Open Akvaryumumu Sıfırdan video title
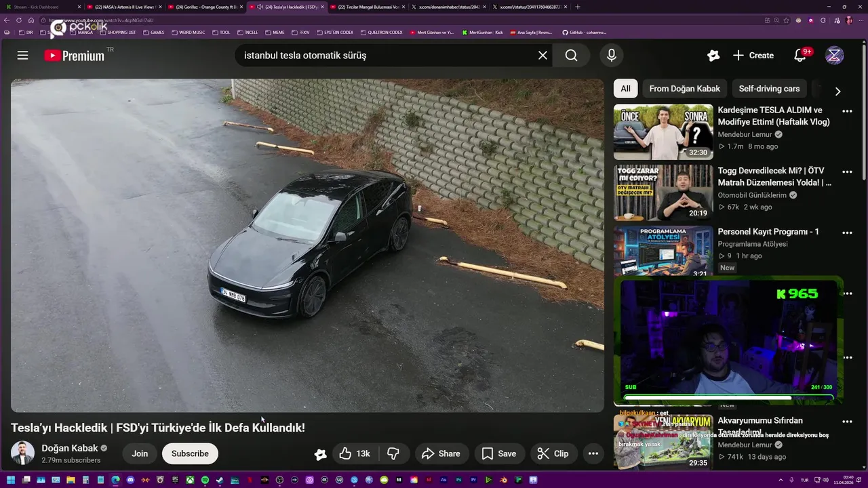Image resolution: width=868 pixels, height=488 pixels. click(760, 426)
